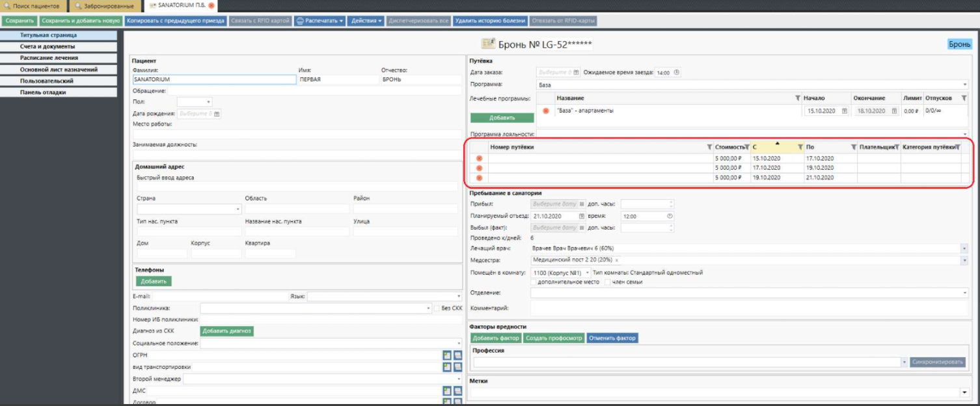Viewport: 980px width, 406px height.
Task: Open filter on Номер путёвки column
Action: tap(709, 147)
